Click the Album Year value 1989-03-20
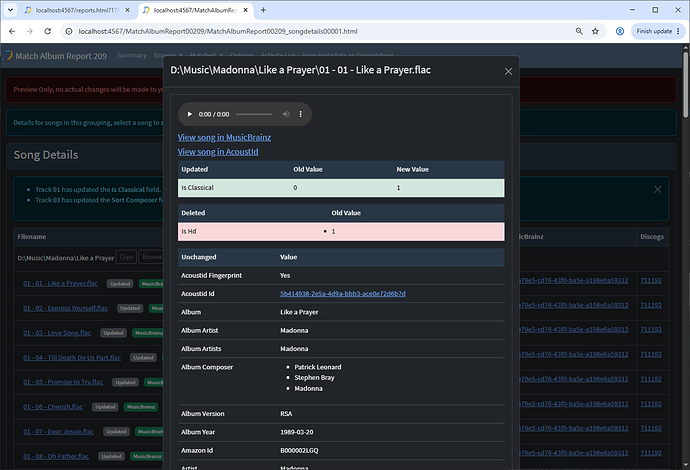 [x=297, y=432]
